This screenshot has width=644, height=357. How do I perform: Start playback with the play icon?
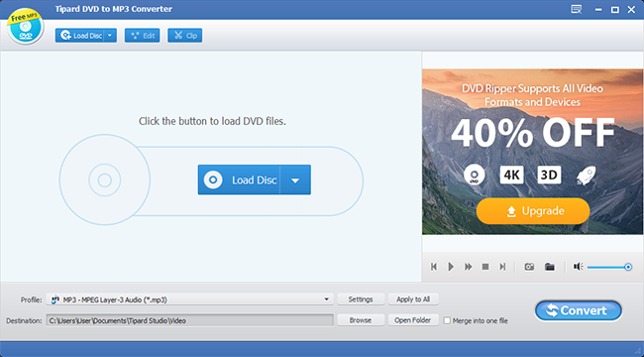pyautogui.click(x=451, y=267)
